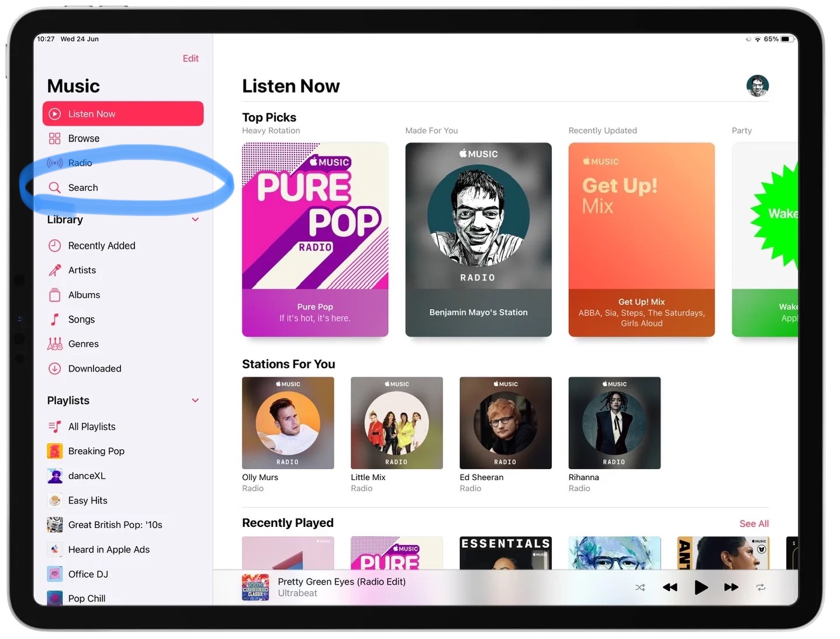This screenshot has height=639, width=840.
Task: Skip to the previous track
Action: click(x=670, y=588)
